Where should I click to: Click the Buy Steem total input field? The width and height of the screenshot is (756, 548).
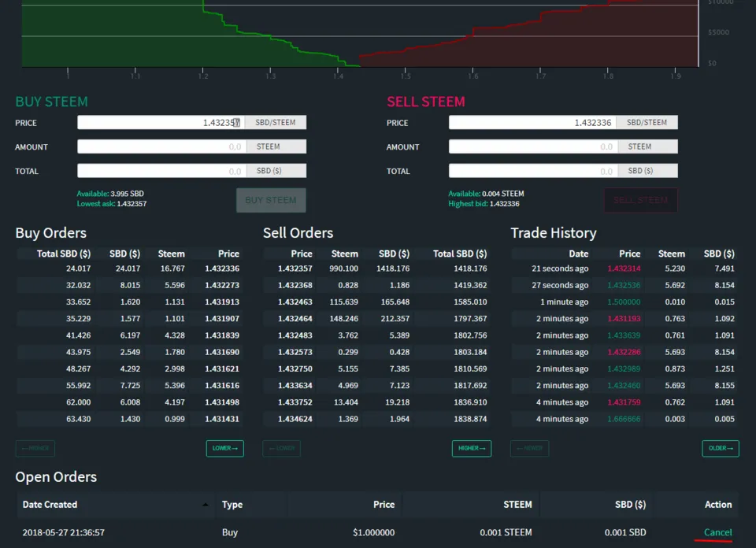click(161, 171)
